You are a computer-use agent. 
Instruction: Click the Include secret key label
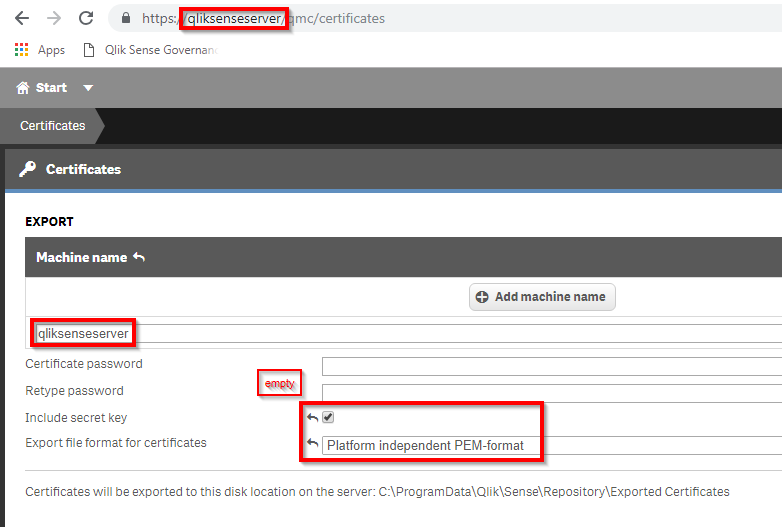[x=76, y=418]
